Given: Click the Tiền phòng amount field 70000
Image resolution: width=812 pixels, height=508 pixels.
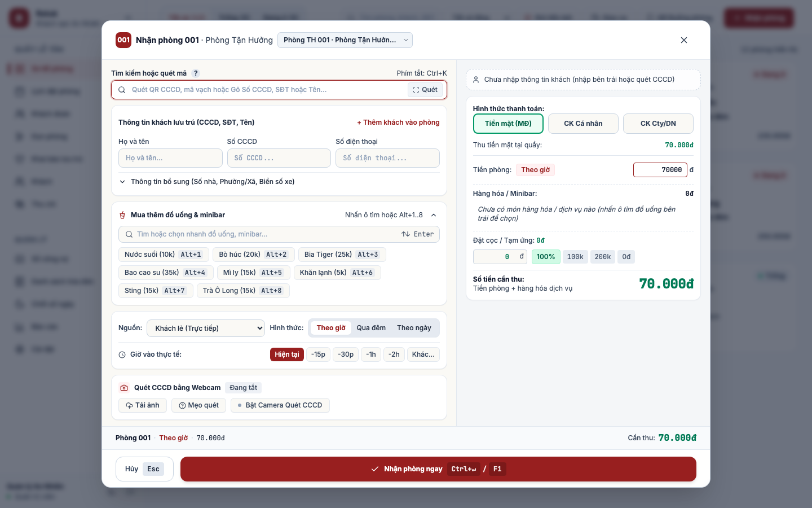Looking at the screenshot, I should [660, 170].
